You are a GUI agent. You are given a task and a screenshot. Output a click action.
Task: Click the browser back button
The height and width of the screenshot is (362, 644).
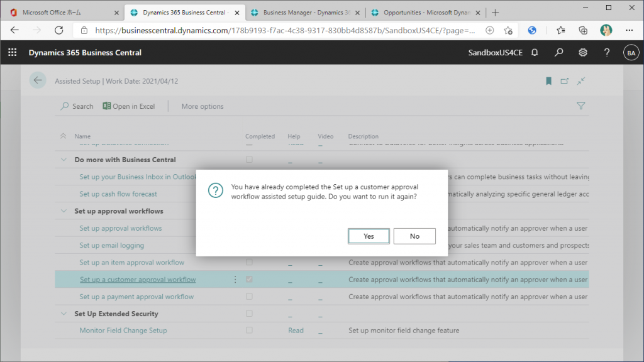(x=15, y=30)
